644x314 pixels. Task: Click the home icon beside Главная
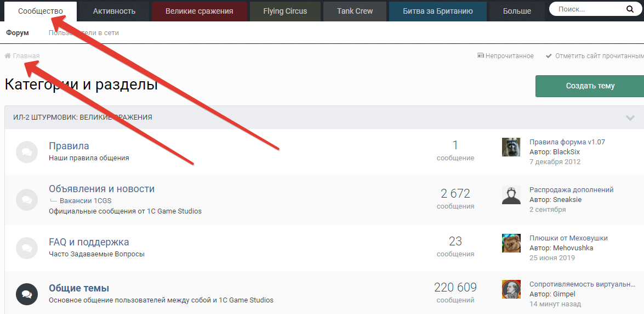tap(8, 56)
